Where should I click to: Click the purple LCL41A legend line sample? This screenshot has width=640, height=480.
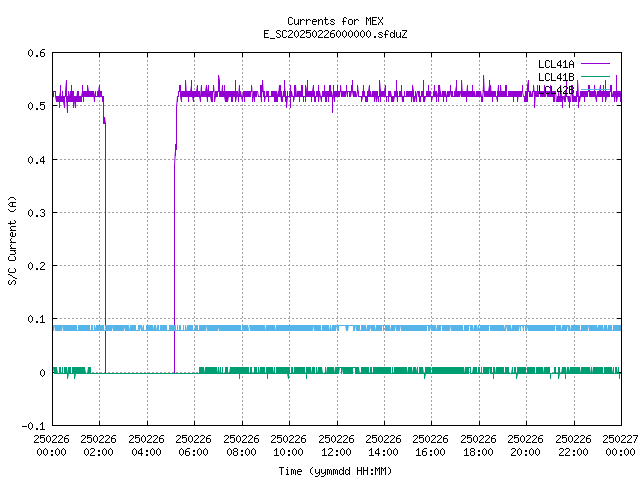click(x=595, y=64)
